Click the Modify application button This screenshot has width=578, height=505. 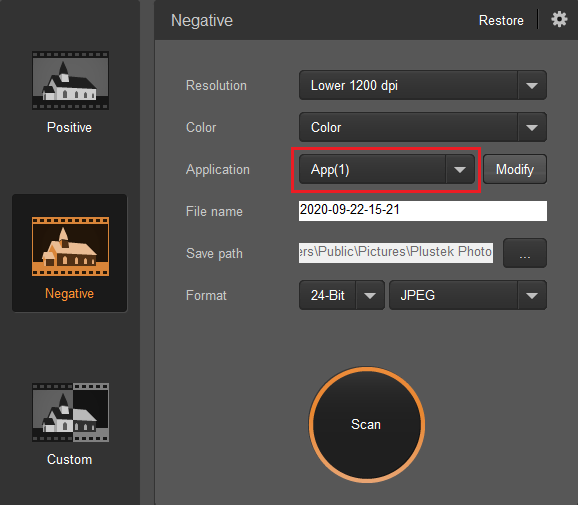coord(515,169)
